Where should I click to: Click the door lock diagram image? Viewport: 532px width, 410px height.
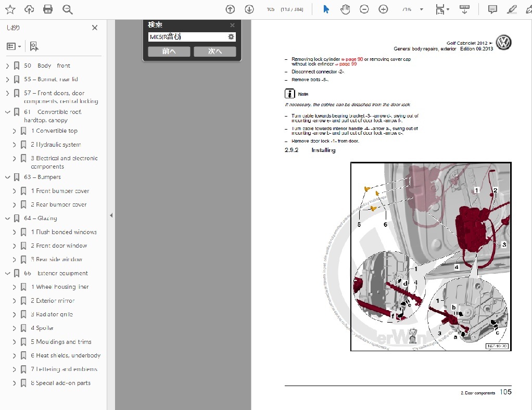(x=431, y=257)
